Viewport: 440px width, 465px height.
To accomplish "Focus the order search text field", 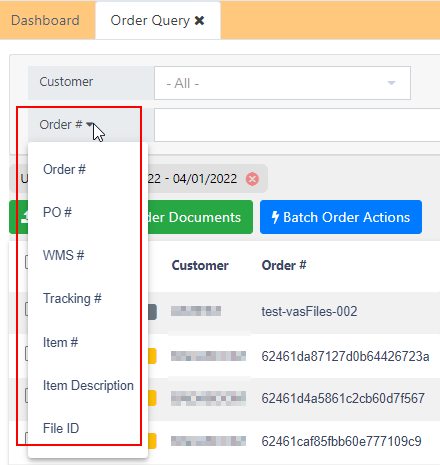I will click(297, 125).
